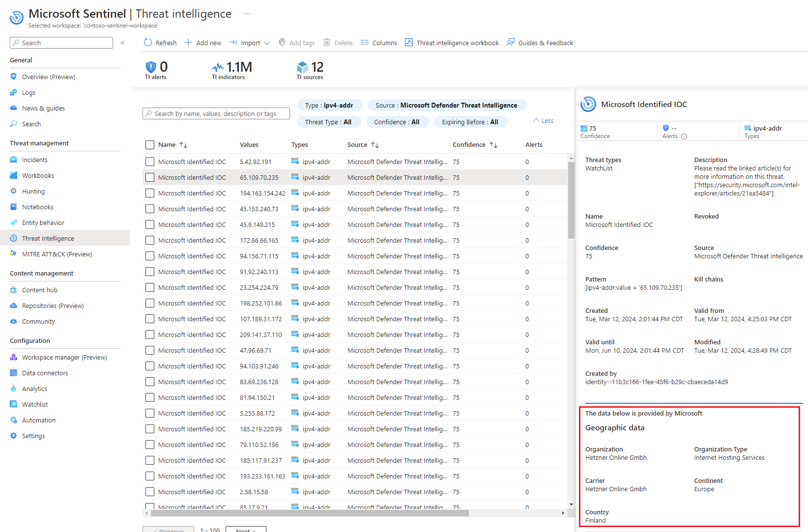Sort table by Source column

363,144
